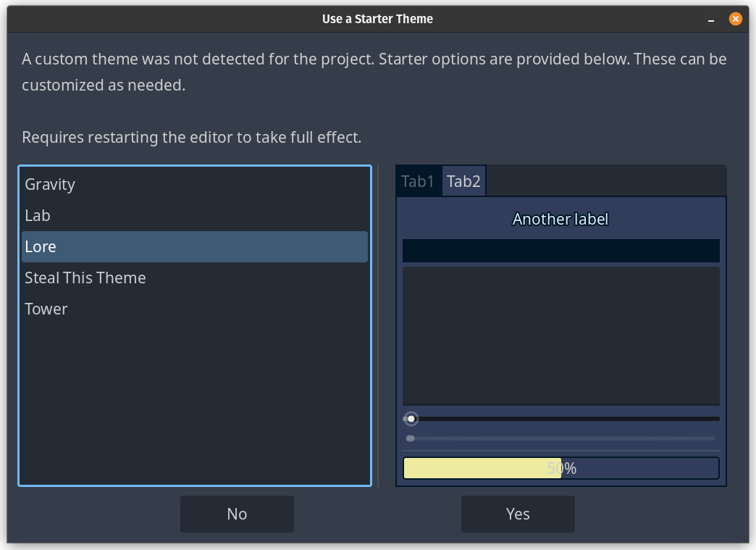Switch to Tab1 in the preview
The width and height of the screenshot is (756, 550).
pos(418,182)
